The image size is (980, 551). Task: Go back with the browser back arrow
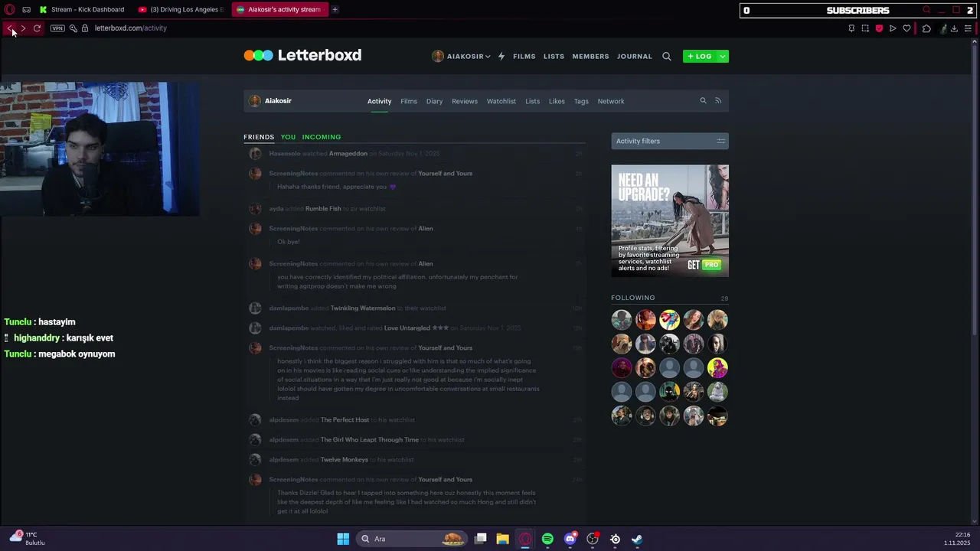[10, 28]
